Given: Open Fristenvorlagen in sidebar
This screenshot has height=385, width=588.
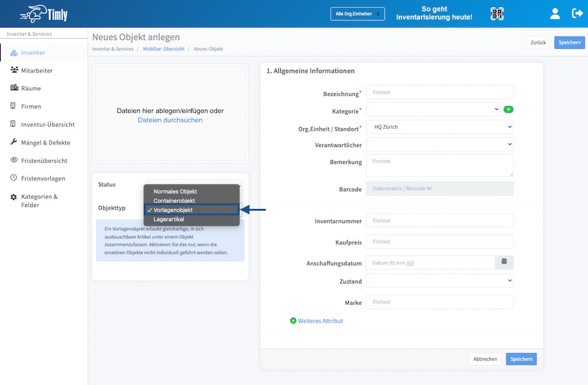Looking at the screenshot, I should pyautogui.click(x=42, y=178).
